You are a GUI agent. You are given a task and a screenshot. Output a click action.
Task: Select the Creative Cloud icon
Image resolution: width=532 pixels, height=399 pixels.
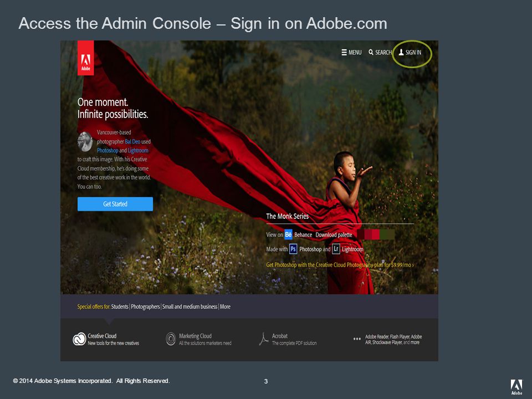[79, 339]
